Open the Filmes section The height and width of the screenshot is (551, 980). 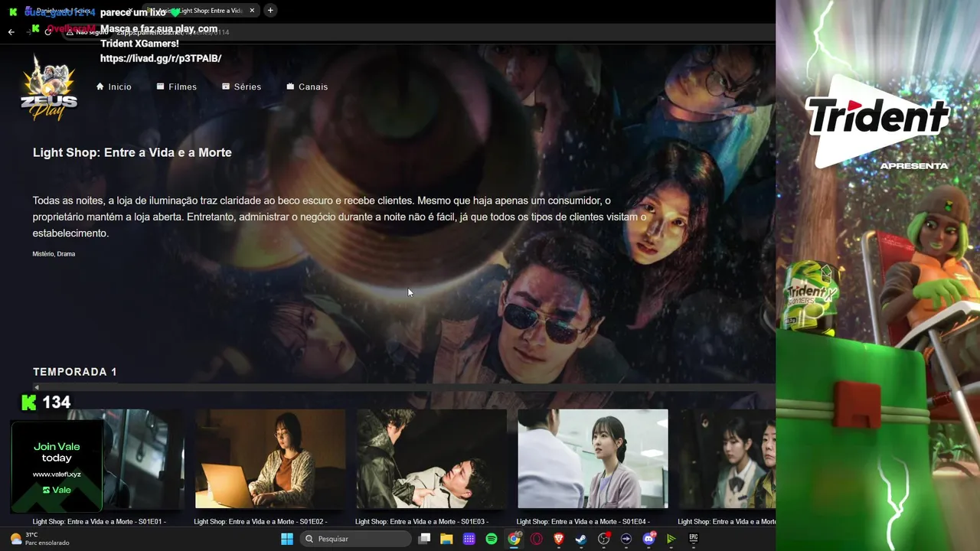(x=177, y=87)
